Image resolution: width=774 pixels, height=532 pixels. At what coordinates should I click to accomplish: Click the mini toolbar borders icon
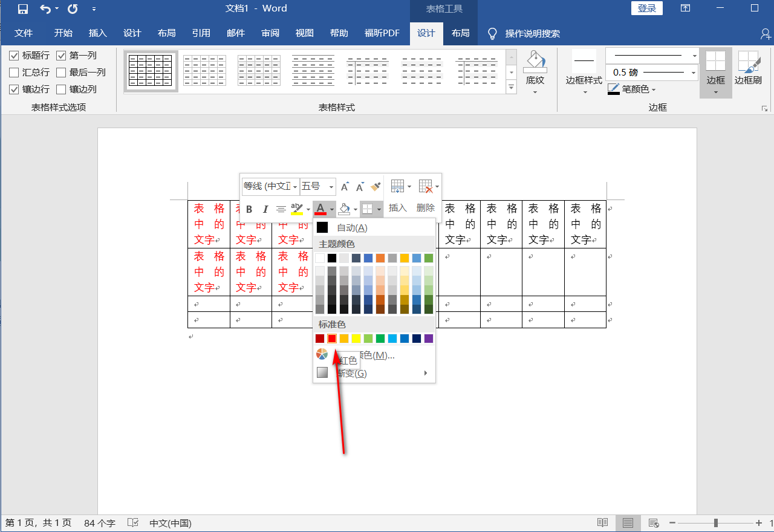click(367, 209)
